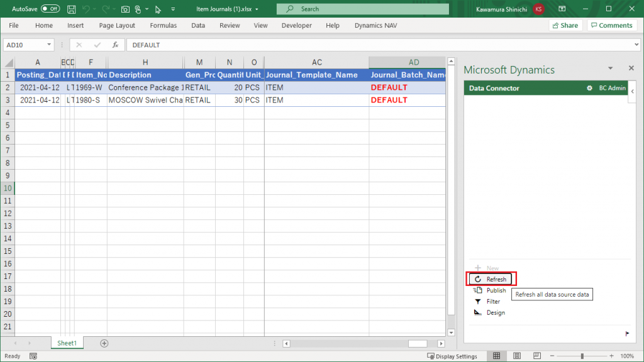Image resolution: width=644 pixels, height=362 pixels.
Task: Open the File menu
Action: (x=14, y=25)
